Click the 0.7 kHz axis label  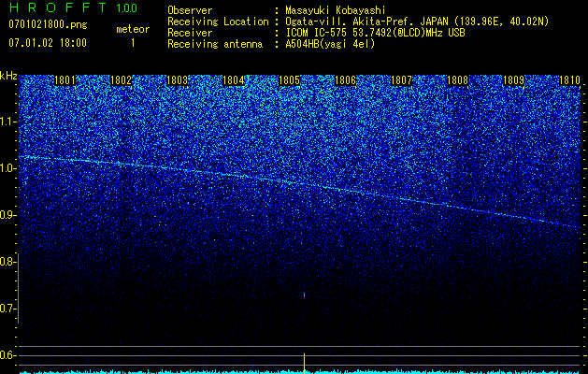(x=8, y=309)
